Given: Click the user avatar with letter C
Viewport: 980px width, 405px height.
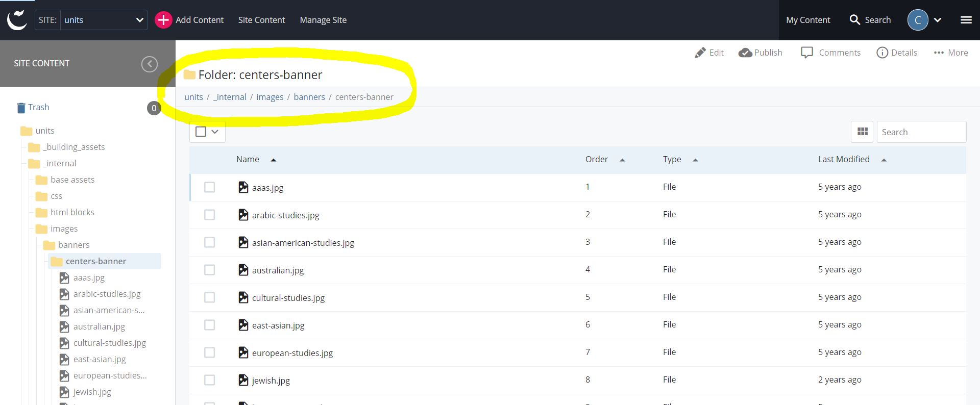Looking at the screenshot, I should click(x=918, y=20).
